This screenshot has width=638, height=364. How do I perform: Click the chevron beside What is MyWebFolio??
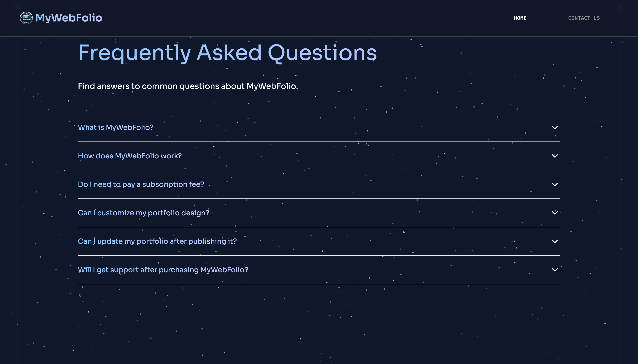tap(555, 127)
